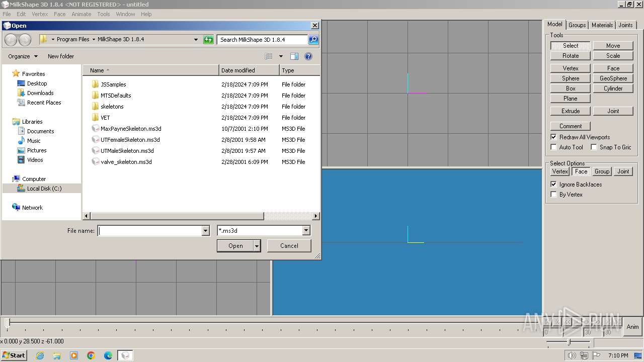This screenshot has height=362, width=644.
Task: Open Windows Explorer from the taskbar
Action: click(57, 355)
